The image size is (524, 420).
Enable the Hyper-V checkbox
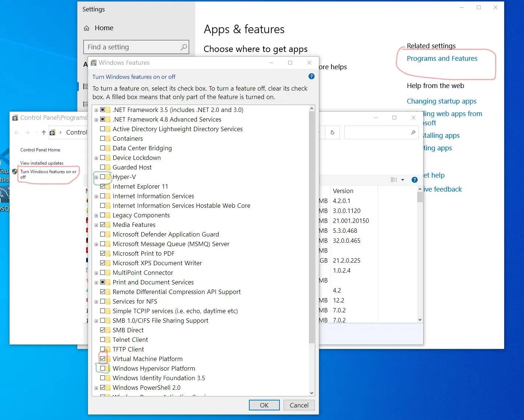click(103, 177)
